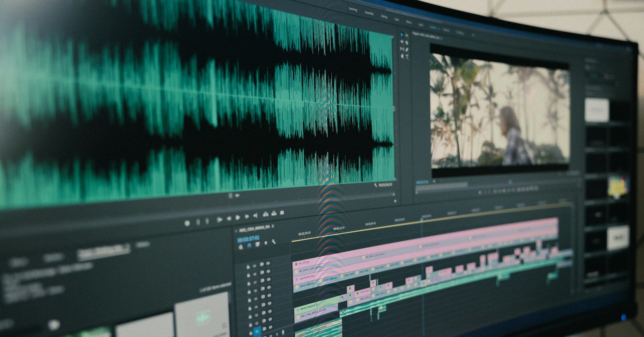
Task: Toggle sync lock on topmost track
Action: point(262,264)
